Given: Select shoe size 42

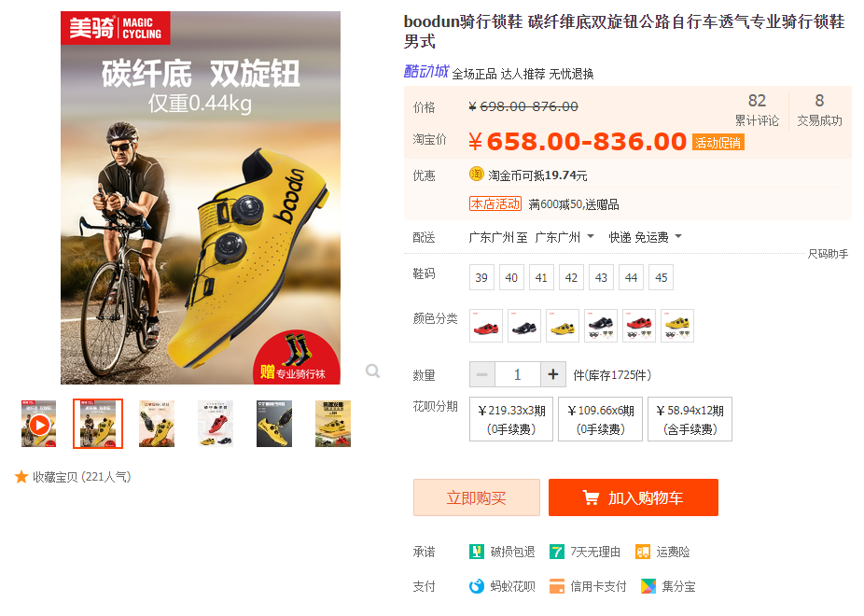Looking at the screenshot, I should [571, 278].
